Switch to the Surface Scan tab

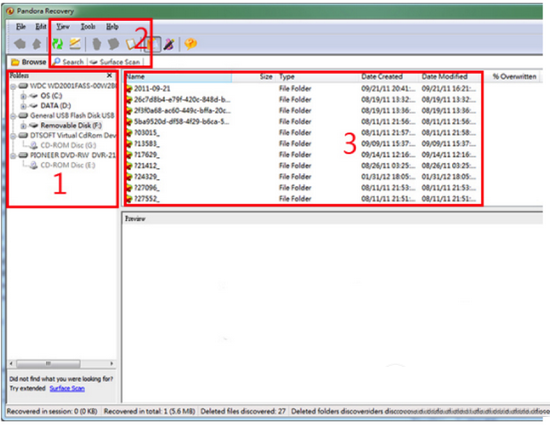(115, 62)
